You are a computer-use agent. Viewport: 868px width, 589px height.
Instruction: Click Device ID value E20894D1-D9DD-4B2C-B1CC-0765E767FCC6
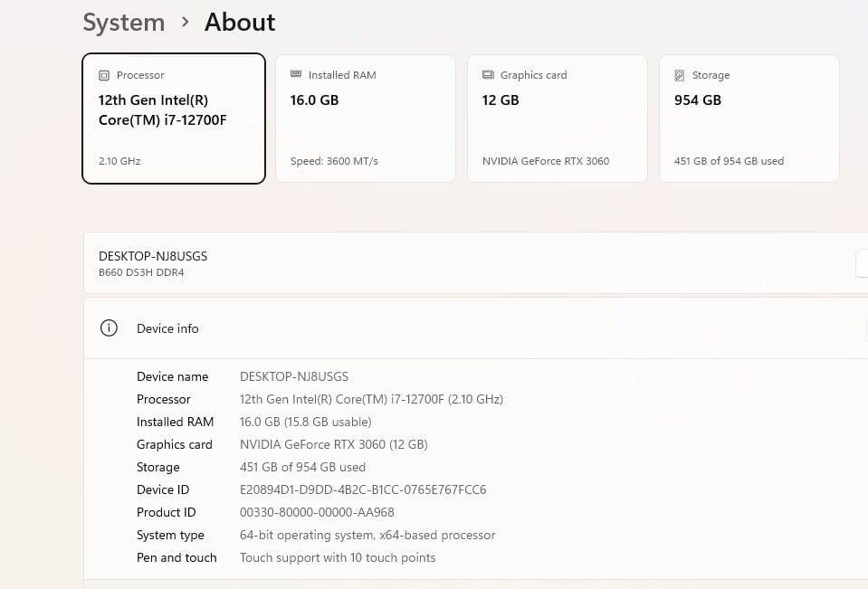point(363,490)
